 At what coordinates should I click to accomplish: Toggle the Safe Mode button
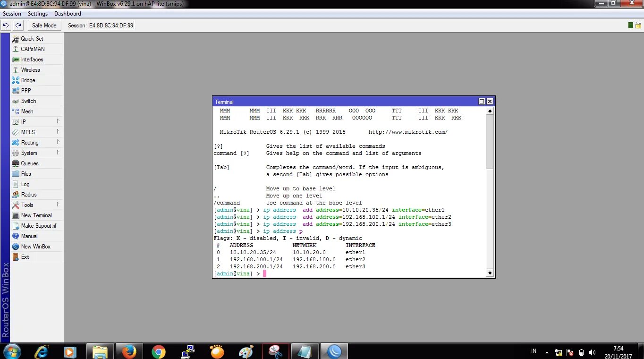(44, 25)
